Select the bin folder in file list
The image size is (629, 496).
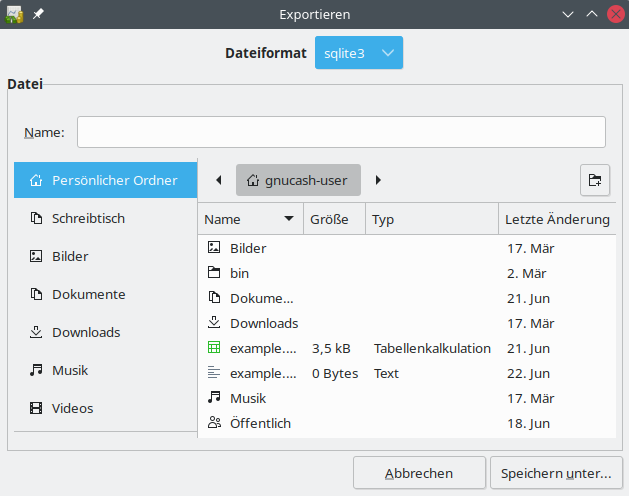[x=240, y=273]
